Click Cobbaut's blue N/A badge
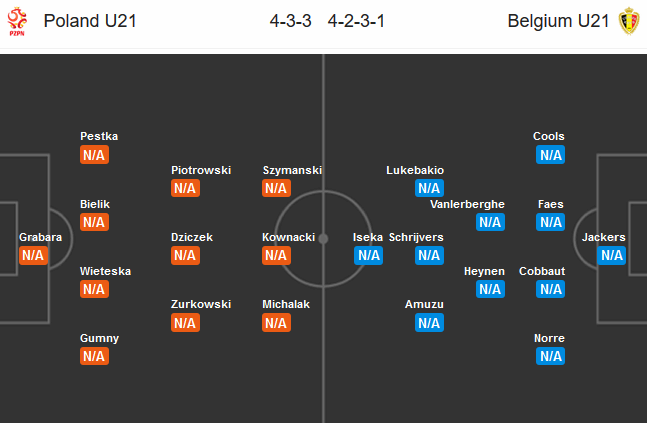 point(550,289)
